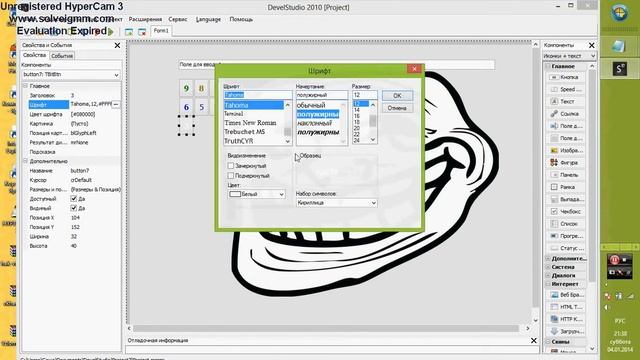Open the S taskbar application
This screenshot has width=640, height=360.
click(x=619, y=69)
